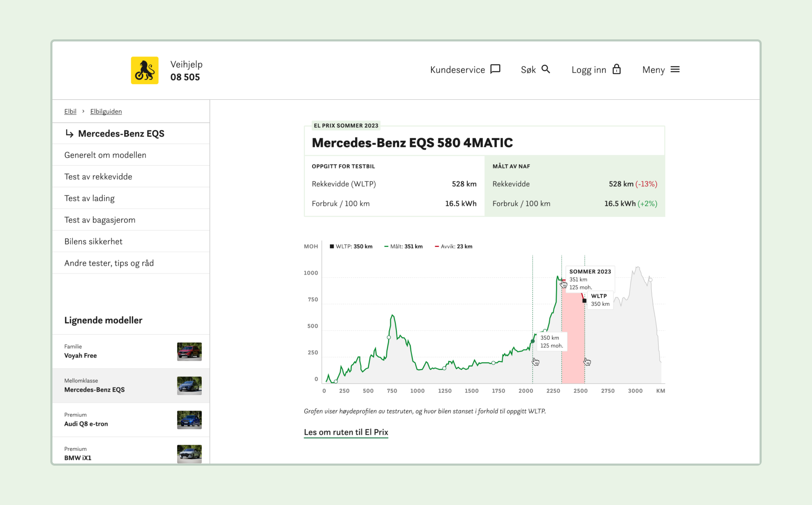The width and height of the screenshot is (812, 505).
Task: Click red Avvik shaded region in chart
Action: click(x=573, y=338)
